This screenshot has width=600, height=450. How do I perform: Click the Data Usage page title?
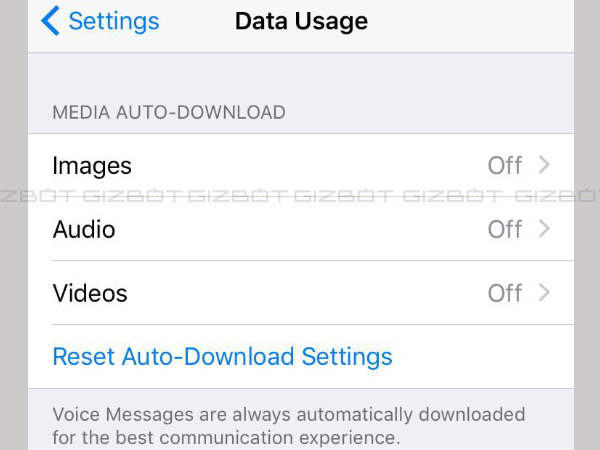click(x=301, y=21)
